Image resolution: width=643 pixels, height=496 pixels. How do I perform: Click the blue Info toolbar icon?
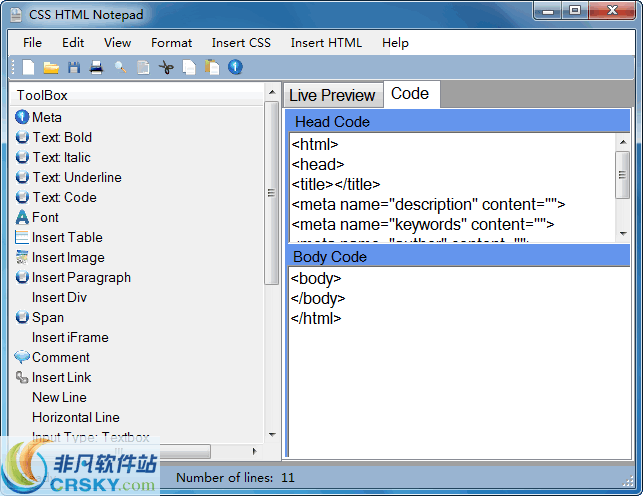pyautogui.click(x=235, y=67)
